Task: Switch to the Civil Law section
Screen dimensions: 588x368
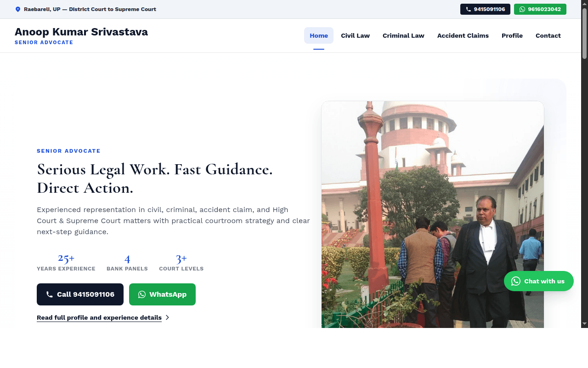Action: click(x=355, y=35)
